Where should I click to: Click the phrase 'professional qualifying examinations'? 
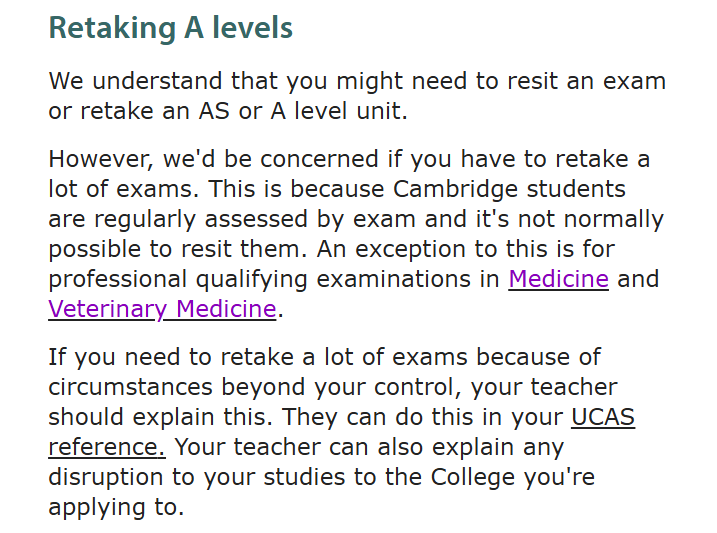[259, 279]
